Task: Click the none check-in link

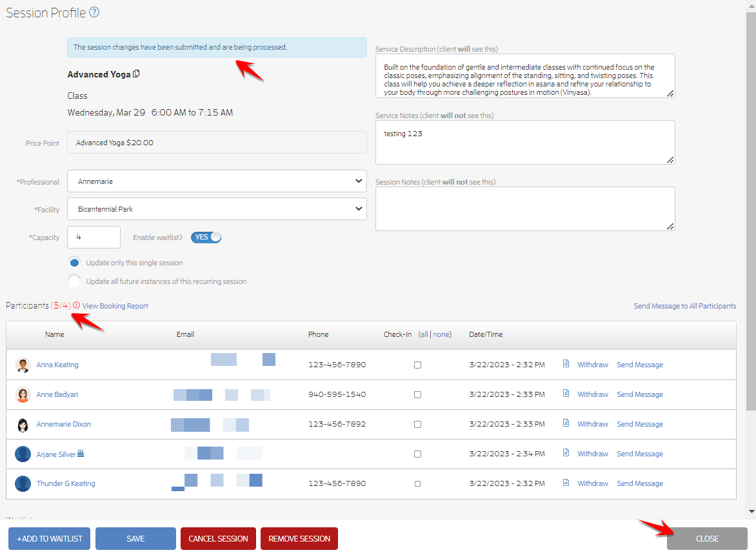Action: [x=441, y=334]
